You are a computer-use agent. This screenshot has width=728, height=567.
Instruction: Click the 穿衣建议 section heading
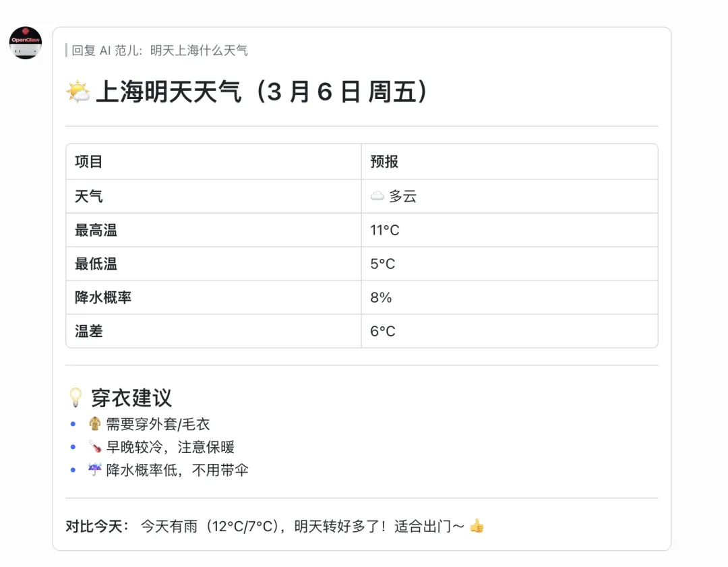(x=131, y=398)
